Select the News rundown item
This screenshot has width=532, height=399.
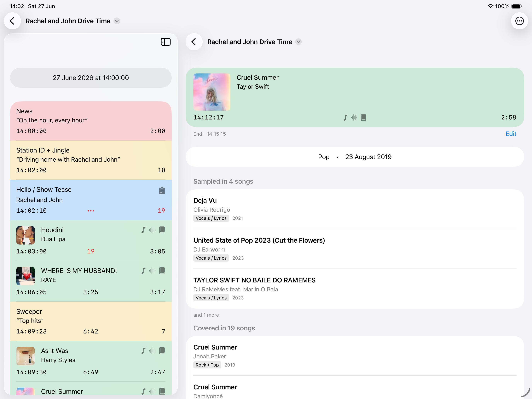(91, 121)
